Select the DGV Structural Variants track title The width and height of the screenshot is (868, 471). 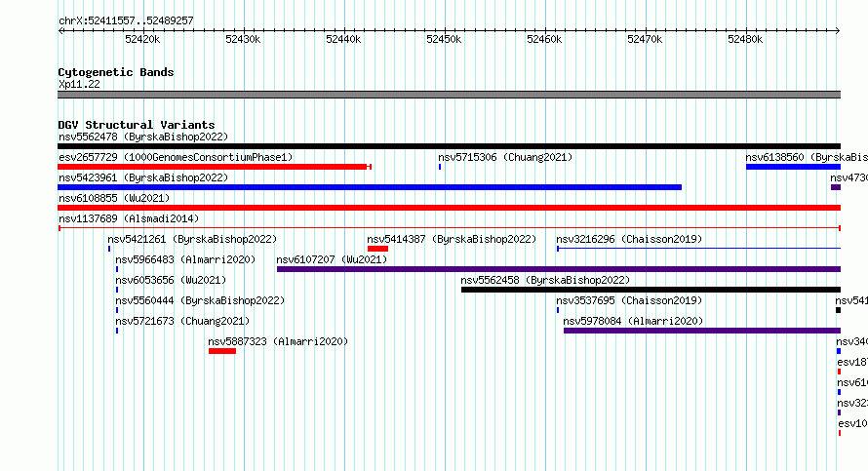click(137, 125)
